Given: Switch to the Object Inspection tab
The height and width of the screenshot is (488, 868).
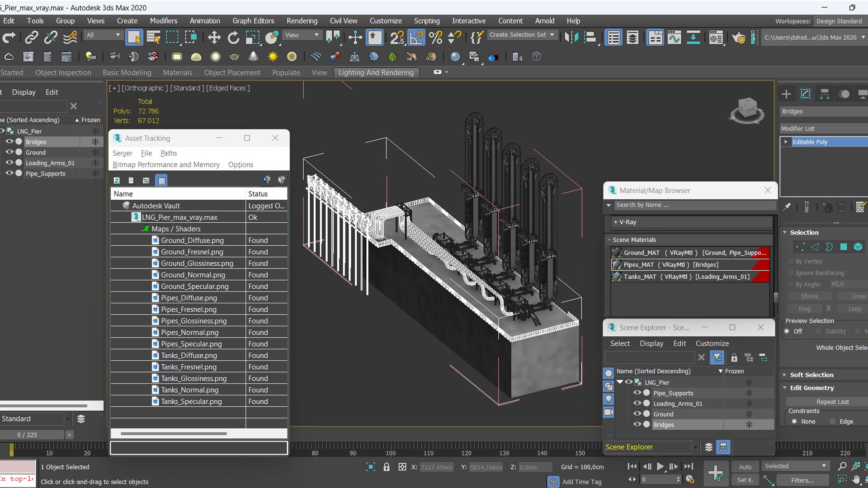Looking at the screenshot, I should (x=63, y=72).
